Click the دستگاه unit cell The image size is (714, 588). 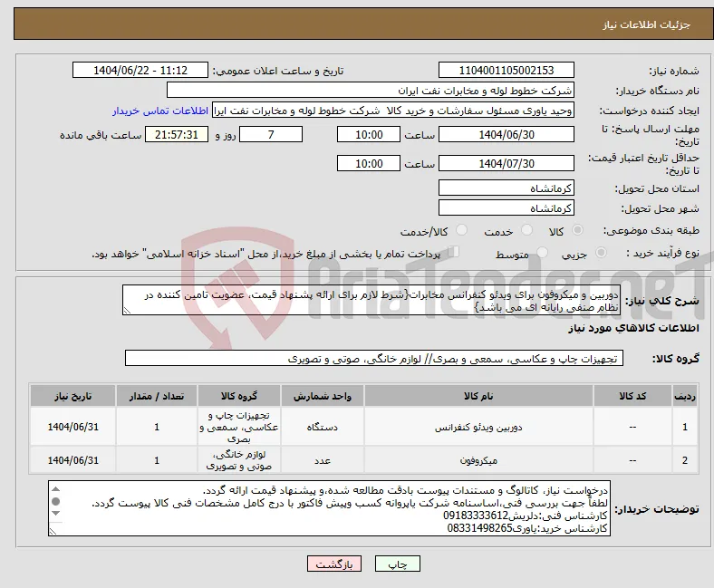[323, 428]
